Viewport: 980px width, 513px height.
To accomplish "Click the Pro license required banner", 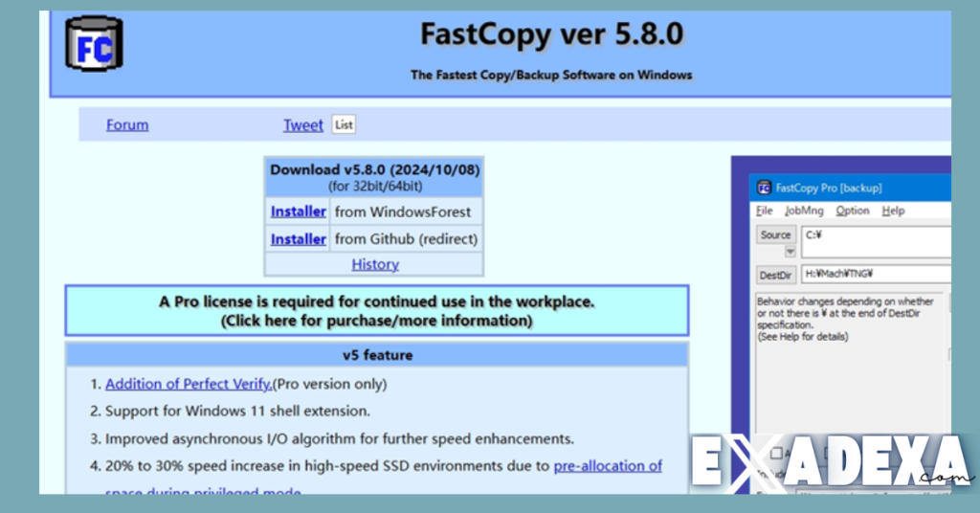I will pos(377,310).
